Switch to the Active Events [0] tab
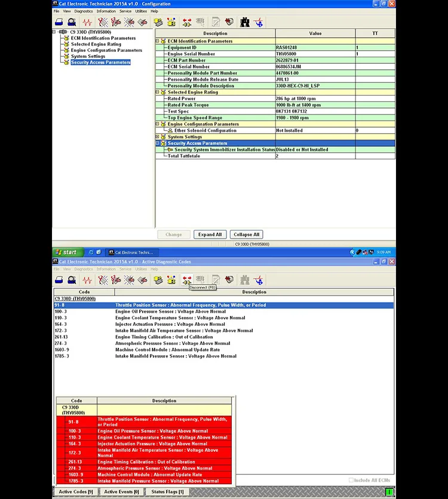This screenshot has height=499, width=448. click(x=121, y=492)
